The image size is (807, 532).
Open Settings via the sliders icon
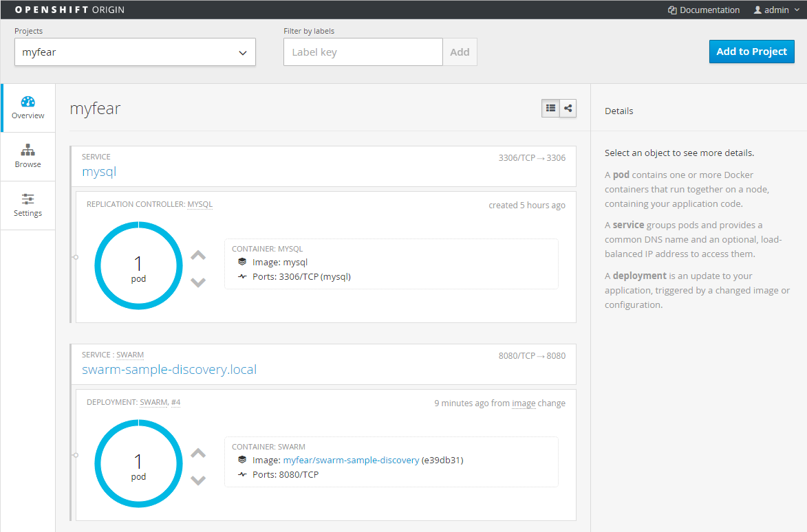[28, 200]
